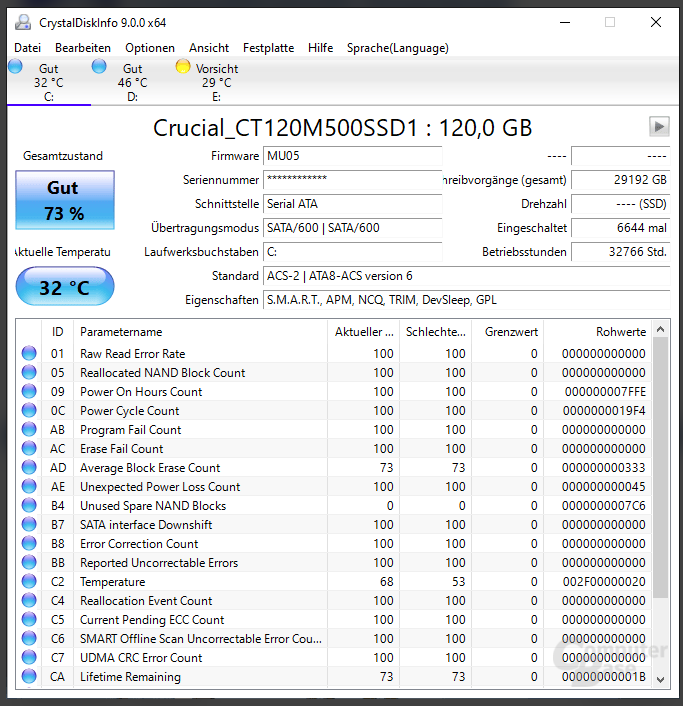Open the Sprache(Language) menu
Screen dimensions: 683x706
[398, 48]
